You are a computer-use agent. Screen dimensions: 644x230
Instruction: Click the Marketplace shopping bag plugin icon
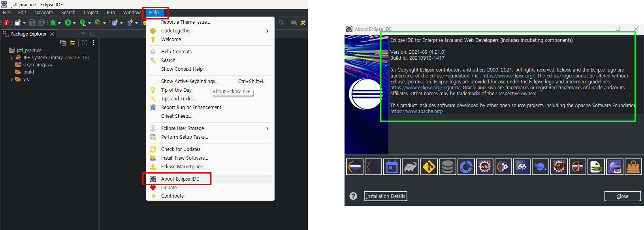point(633,167)
